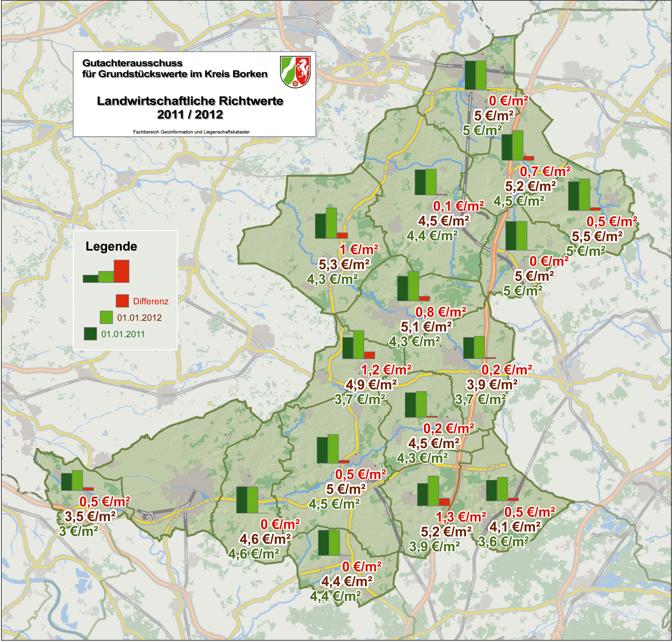Click the bar chart above the 1,3 €/m² label

click(434, 491)
